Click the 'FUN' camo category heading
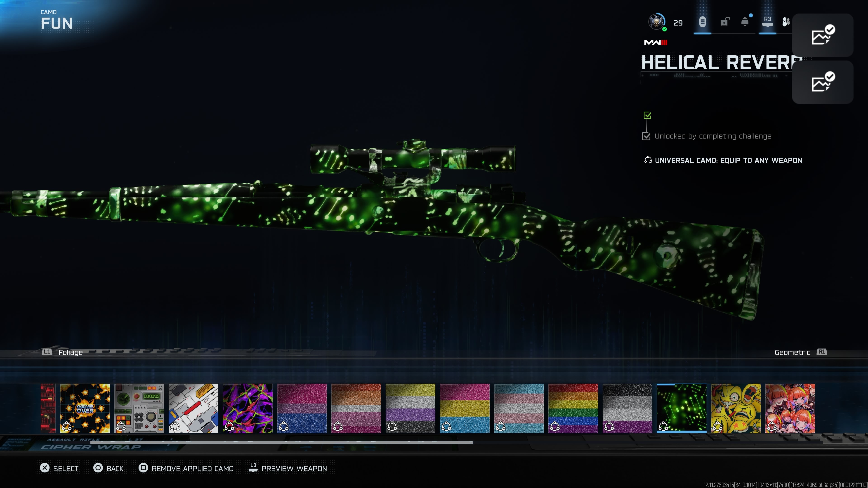 tap(57, 23)
